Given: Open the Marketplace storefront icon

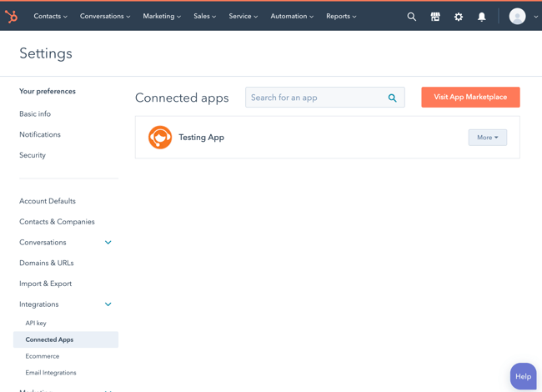Looking at the screenshot, I should click(x=434, y=17).
